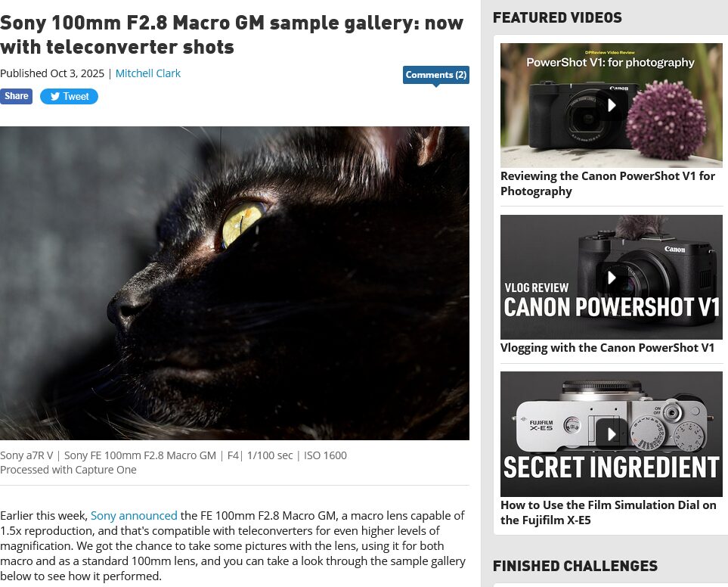Click the Tweet text label

(x=76, y=97)
